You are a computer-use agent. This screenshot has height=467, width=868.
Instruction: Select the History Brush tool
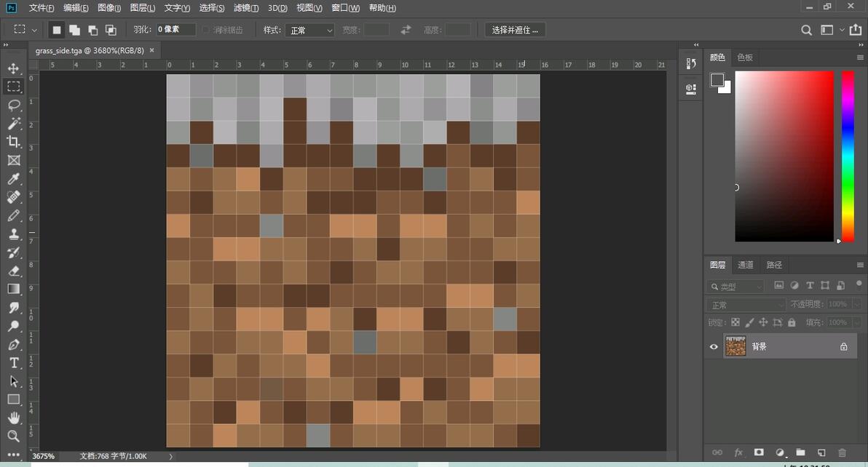click(x=13, y=252)
